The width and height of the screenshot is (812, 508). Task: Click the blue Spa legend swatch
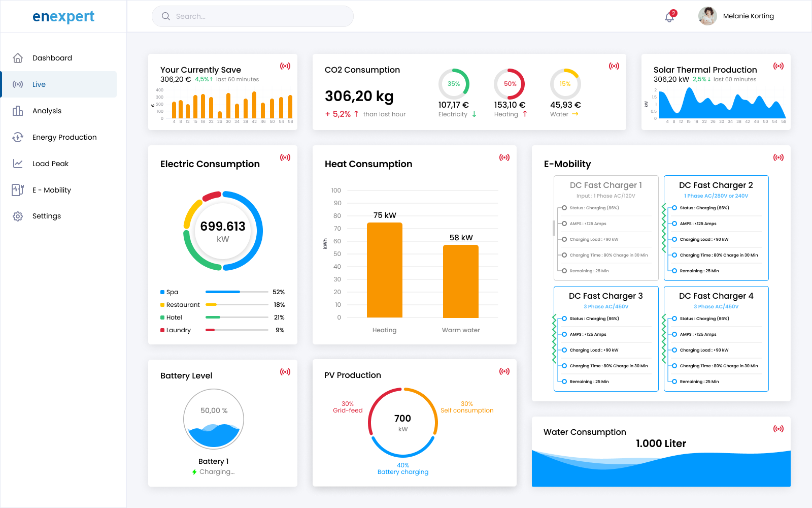162,292
